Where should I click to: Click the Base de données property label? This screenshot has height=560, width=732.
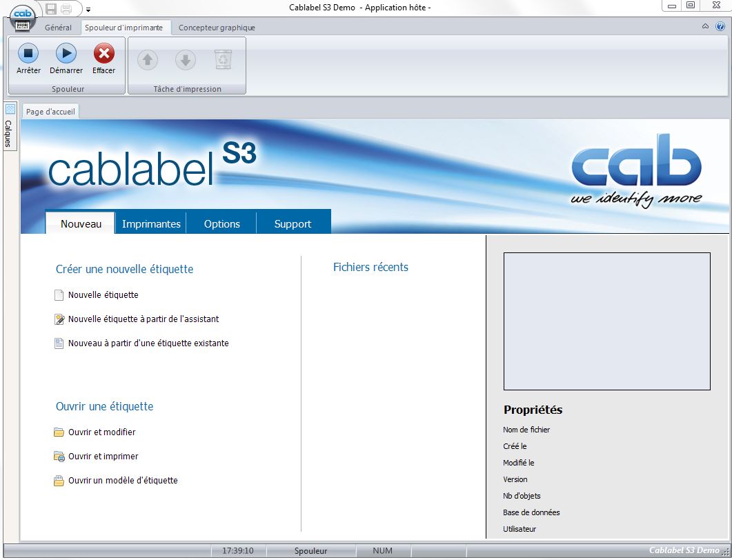pyautogui.click(x=531, y=512)
